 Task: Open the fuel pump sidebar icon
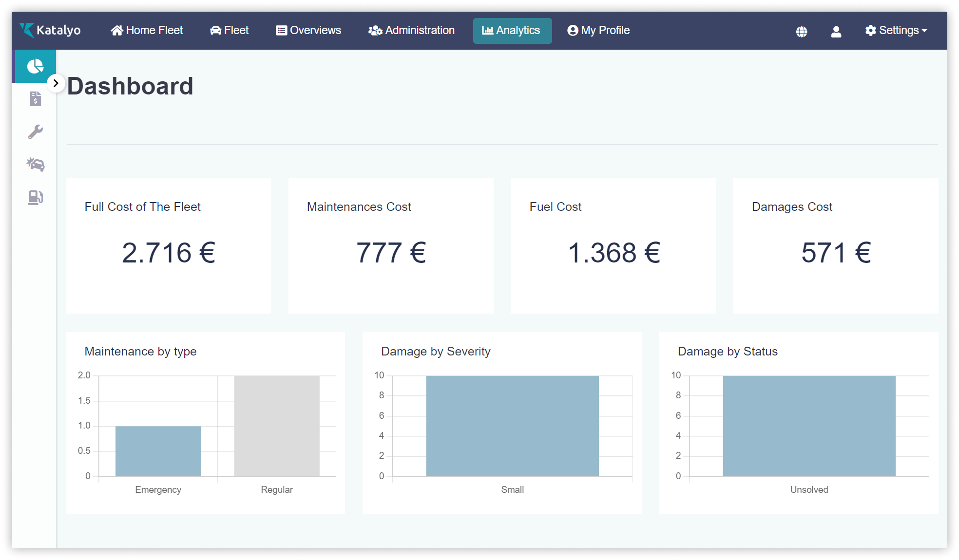[35, 197]
